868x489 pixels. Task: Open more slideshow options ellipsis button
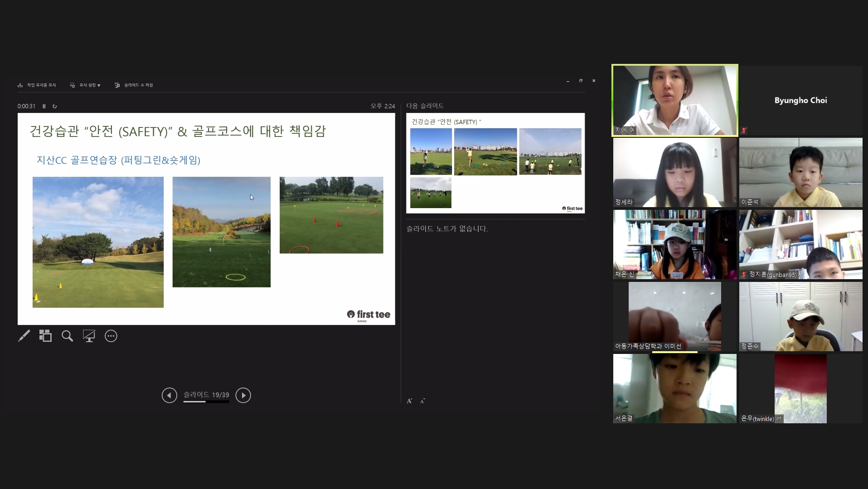tap(111, 336)
